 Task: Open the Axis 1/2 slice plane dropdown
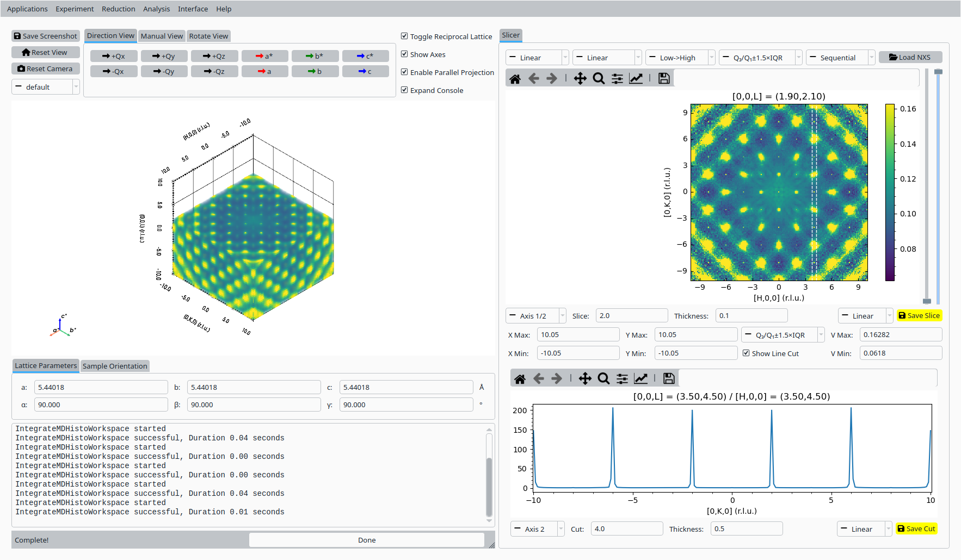[x=535, y=316]
